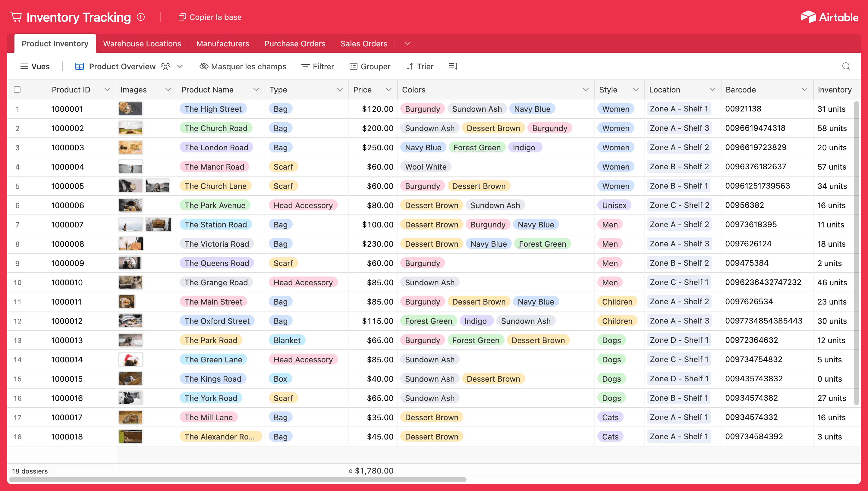Switch to the Warehouse Locations tab
The image size is (868, 491).
[142, 43]
